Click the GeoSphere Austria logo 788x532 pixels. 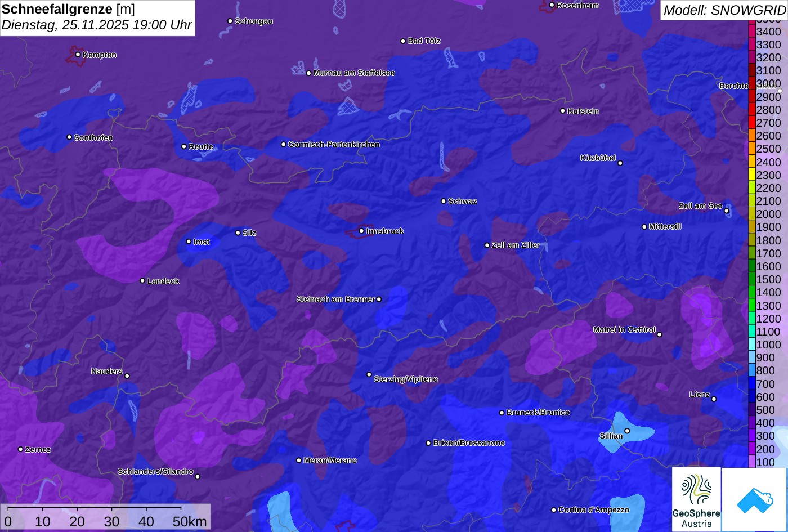[x=696, y=499]
